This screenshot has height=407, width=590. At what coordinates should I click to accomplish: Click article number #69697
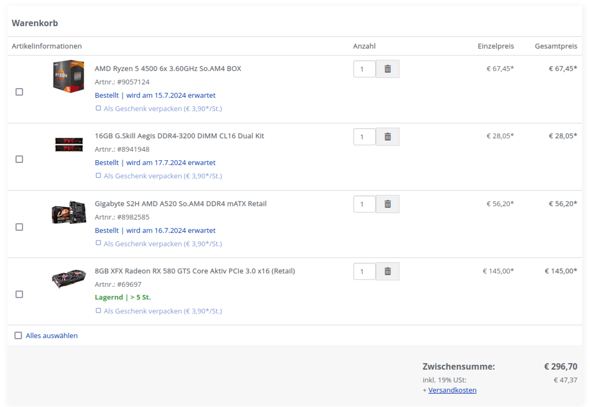129,284
